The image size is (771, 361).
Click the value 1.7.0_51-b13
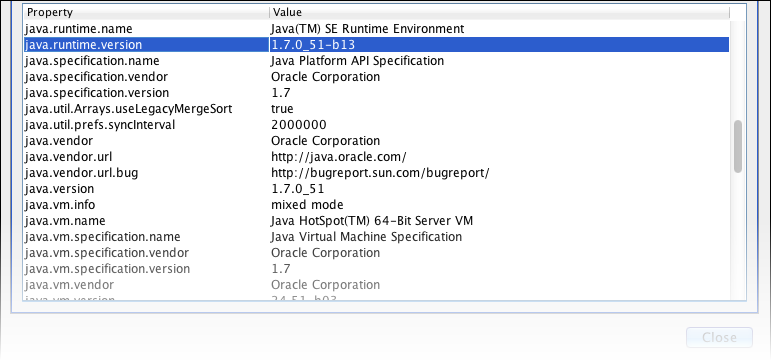[313, 45]
